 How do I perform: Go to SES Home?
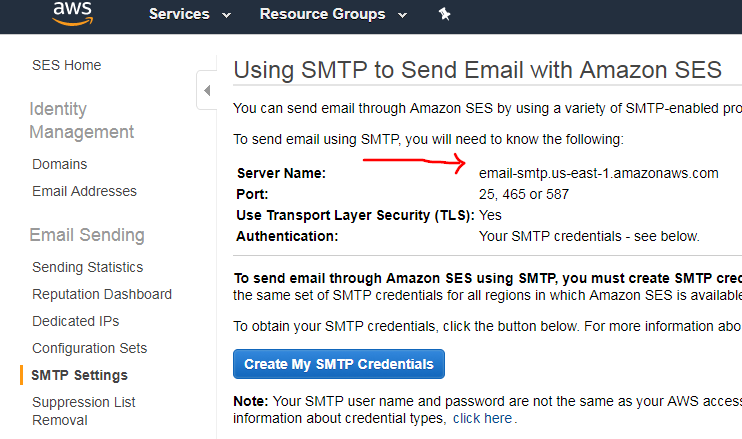coord(67,65)
